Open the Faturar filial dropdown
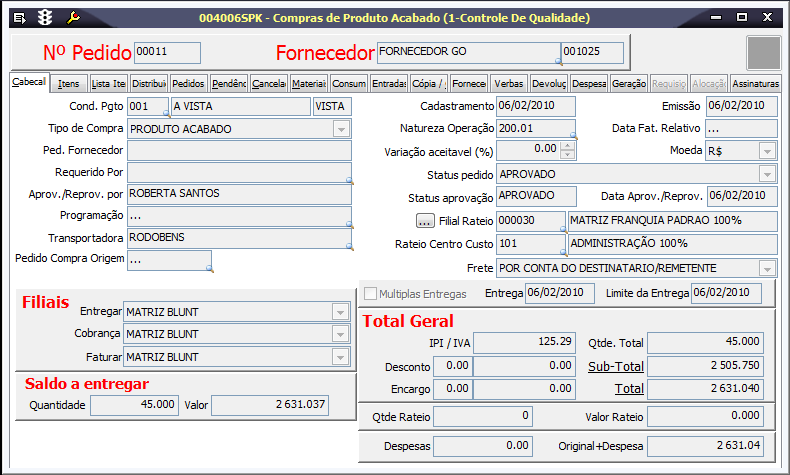The image size is (790, 475). click(341, 358)
